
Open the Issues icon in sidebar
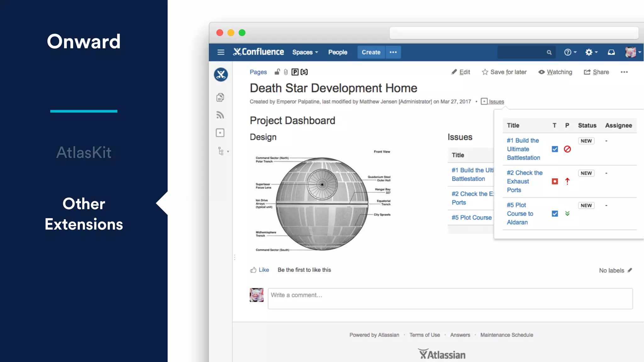tap(220, 133)
